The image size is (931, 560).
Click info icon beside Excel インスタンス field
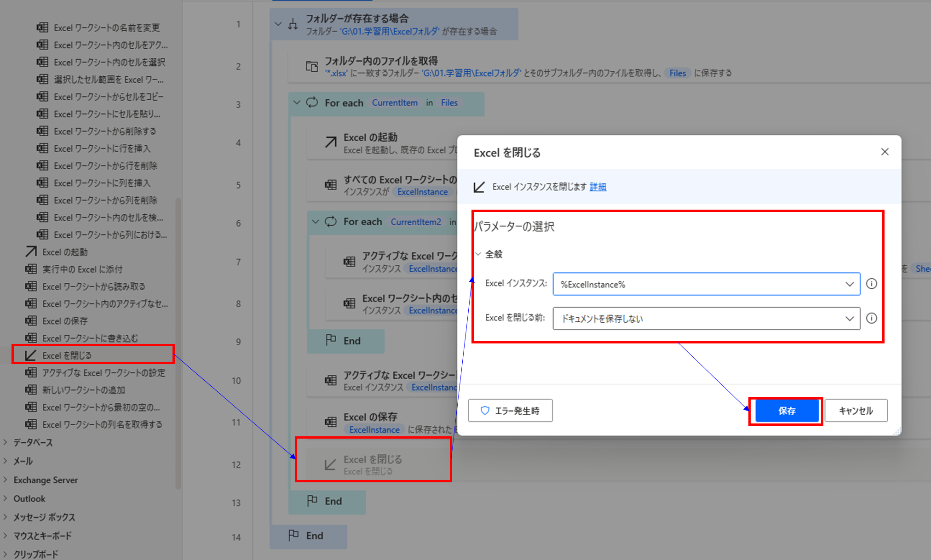tap(871, 284)
